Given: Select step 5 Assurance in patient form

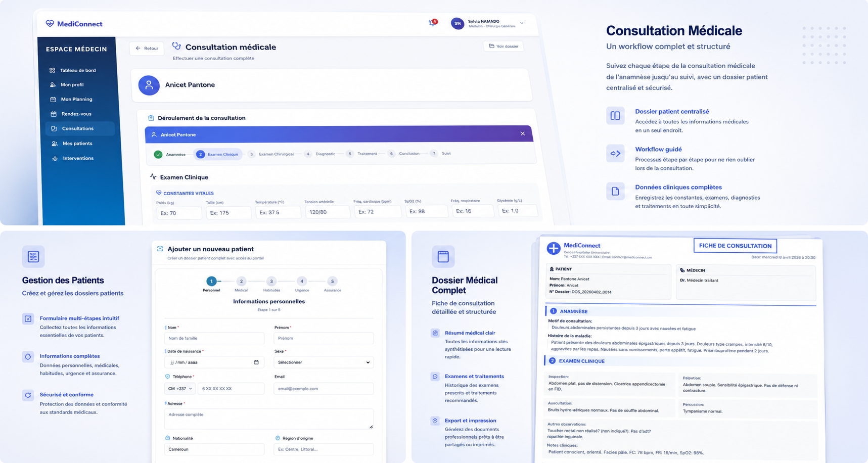Looking at the screenshot, I should point(332,284).
